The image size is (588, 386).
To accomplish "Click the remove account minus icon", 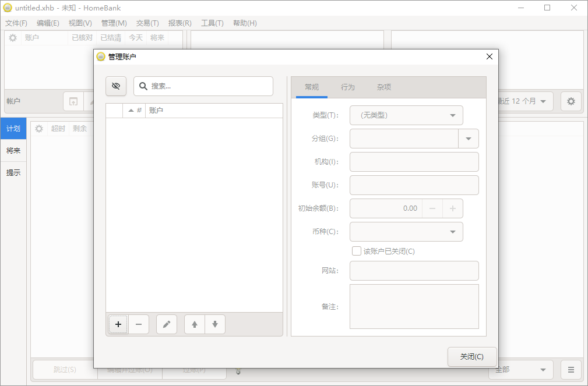I will pos(139,324).
